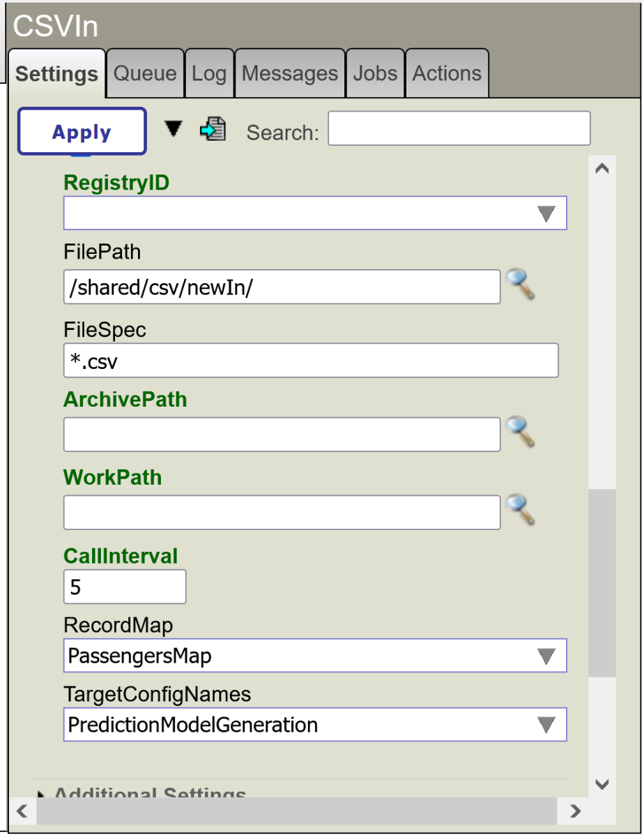Click the WorkPath browse magnifier icon

coord(519,511)
